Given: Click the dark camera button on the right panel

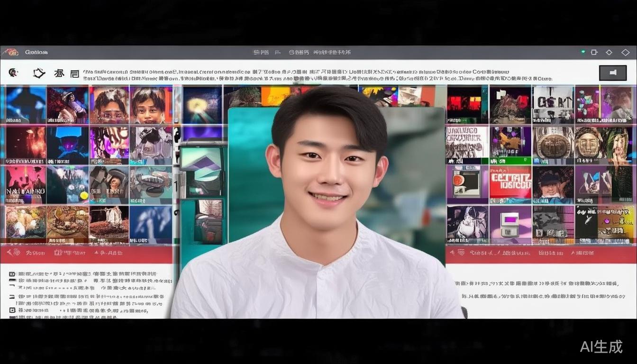Looking at the screenshot, I should click(612, 73).
